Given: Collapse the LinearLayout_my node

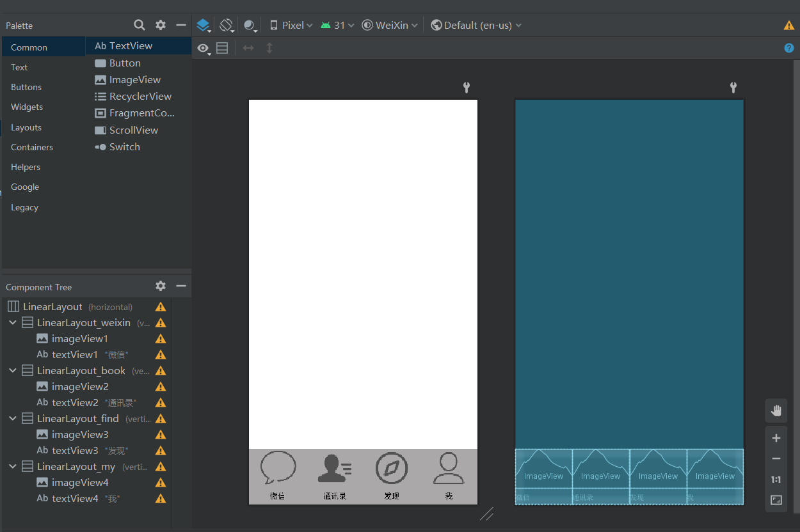Looking at the screenshot, I should pyautogui.click(x=13, y=467).
